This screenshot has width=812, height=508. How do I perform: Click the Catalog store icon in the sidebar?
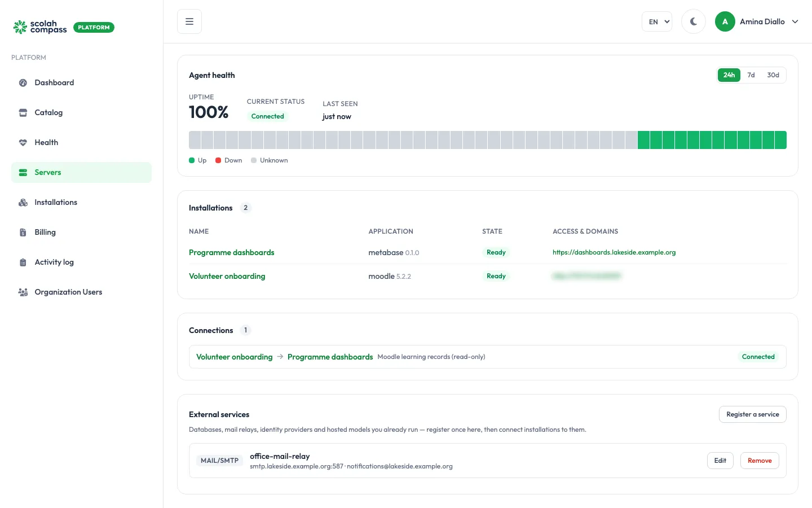(23, 112)
